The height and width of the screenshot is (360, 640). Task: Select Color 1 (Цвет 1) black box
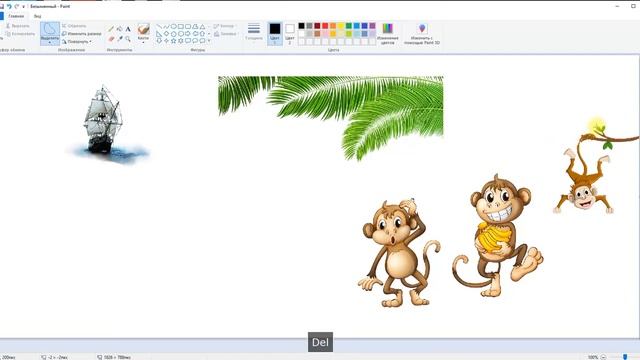tap(275, 33)
